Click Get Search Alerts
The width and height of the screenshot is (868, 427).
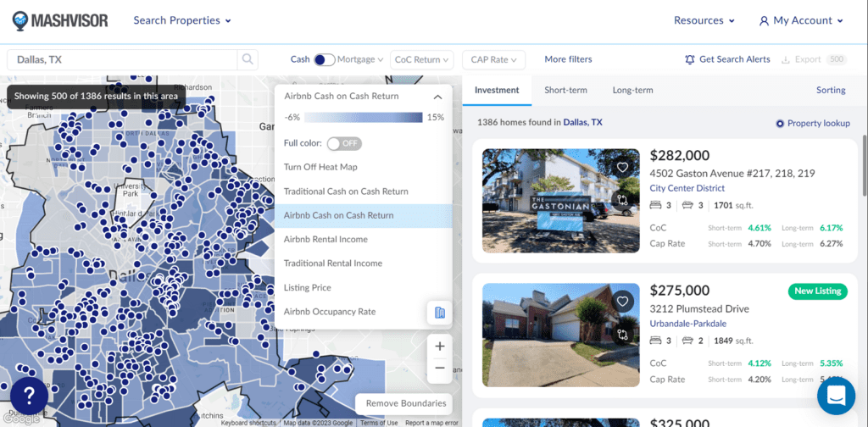[x=727, y=59]
